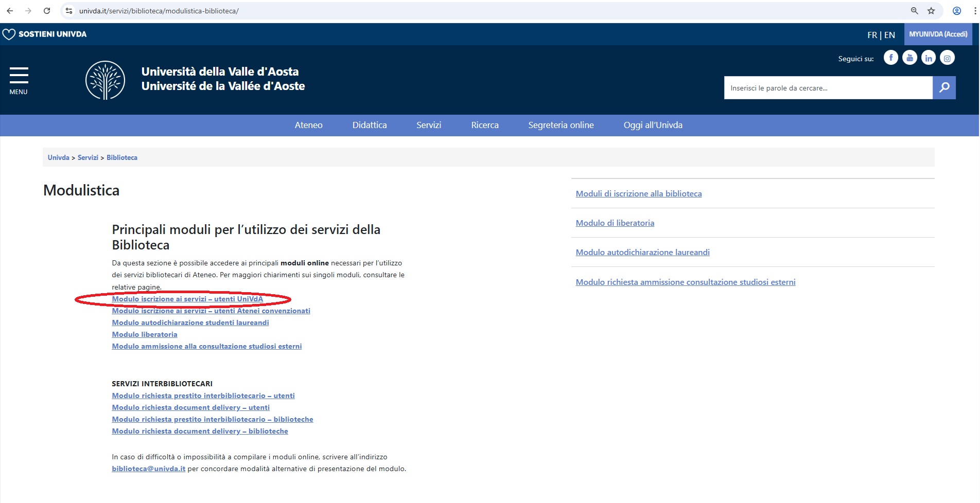Switch the language to FR
Screen dimensions: 980x503
tap(871, 35)
